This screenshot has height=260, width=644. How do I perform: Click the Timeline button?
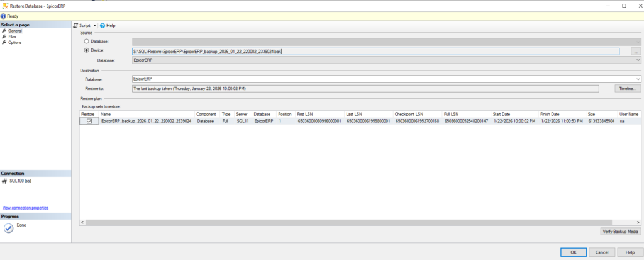tap(627, 89)
